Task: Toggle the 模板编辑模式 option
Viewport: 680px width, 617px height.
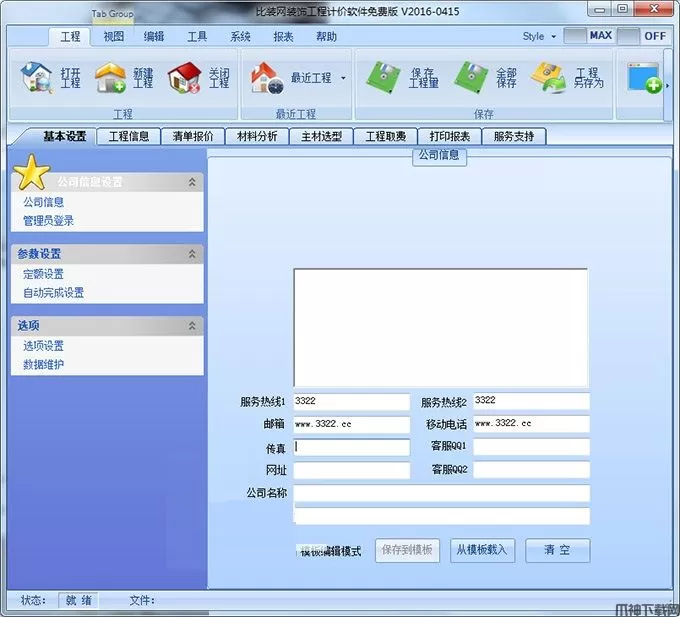Action: tap(330, 551)
